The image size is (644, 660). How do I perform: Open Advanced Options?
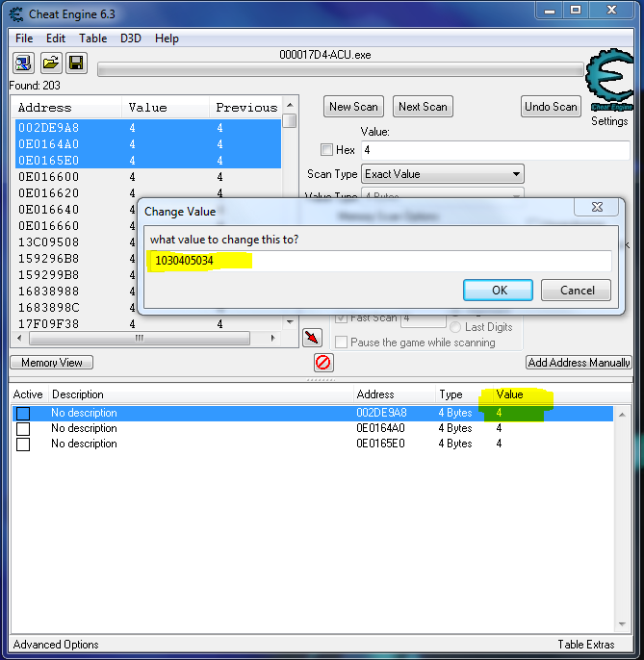click(56, 645)
